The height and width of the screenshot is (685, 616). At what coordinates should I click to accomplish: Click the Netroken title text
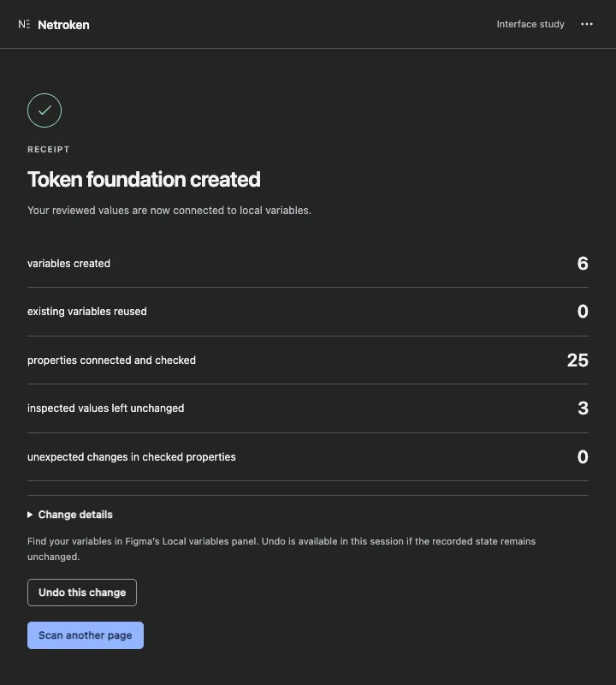pos(64,25)
